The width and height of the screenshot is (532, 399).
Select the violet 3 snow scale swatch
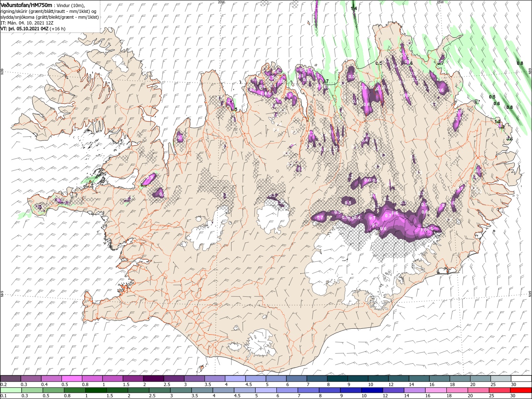(194, 378)
